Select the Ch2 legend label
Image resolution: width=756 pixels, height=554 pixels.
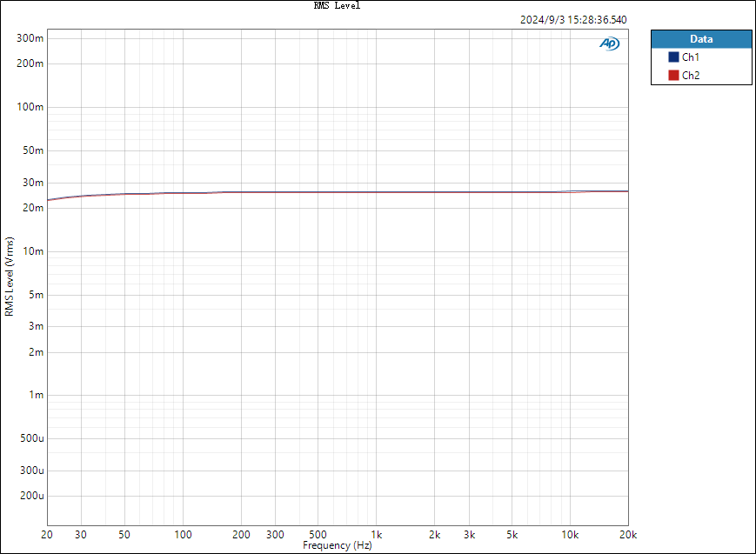point(691,75)
